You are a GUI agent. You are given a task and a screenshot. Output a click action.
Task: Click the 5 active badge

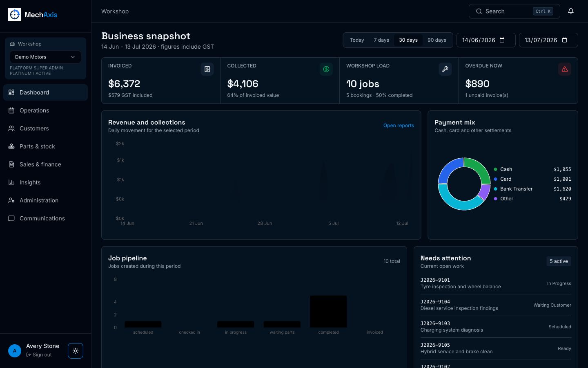click(x=559, y=261)
